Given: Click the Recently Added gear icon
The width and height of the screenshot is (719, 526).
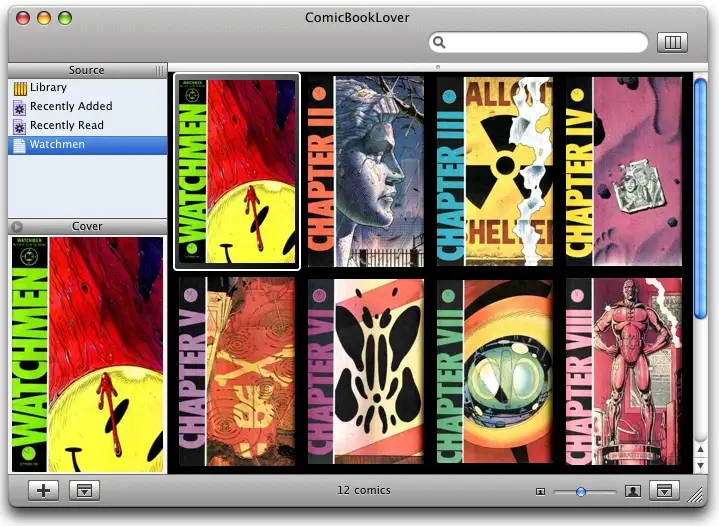Looking at the screenshot, I should (x=19, y=108).
